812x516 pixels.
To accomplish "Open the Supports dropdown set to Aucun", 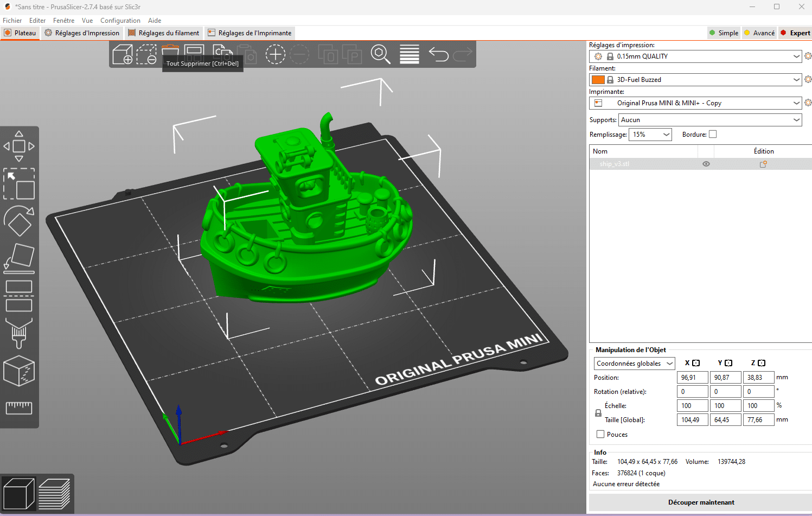I will tap(709, 119).
